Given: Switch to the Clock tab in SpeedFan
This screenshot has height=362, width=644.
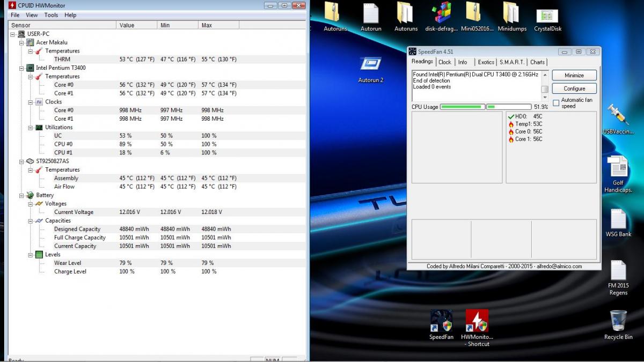Looking at the screenshot, I should pyautogui.click(x=445, y=62).
